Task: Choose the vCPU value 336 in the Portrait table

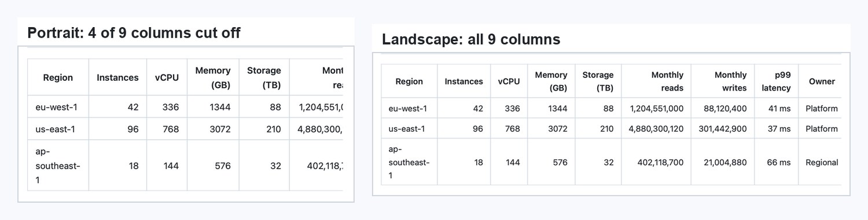Action: click(167, 107)
